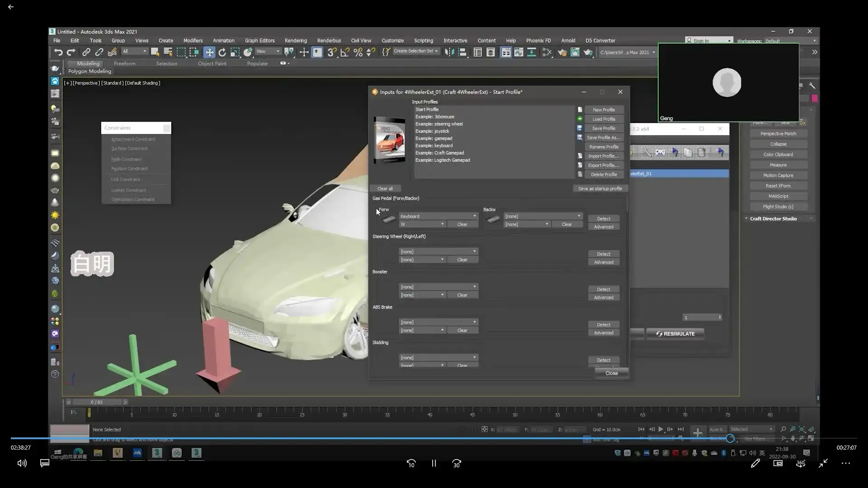Select the Move transform tool
Image resolution: width=868 pixels, height=488 pixels.
209,52
